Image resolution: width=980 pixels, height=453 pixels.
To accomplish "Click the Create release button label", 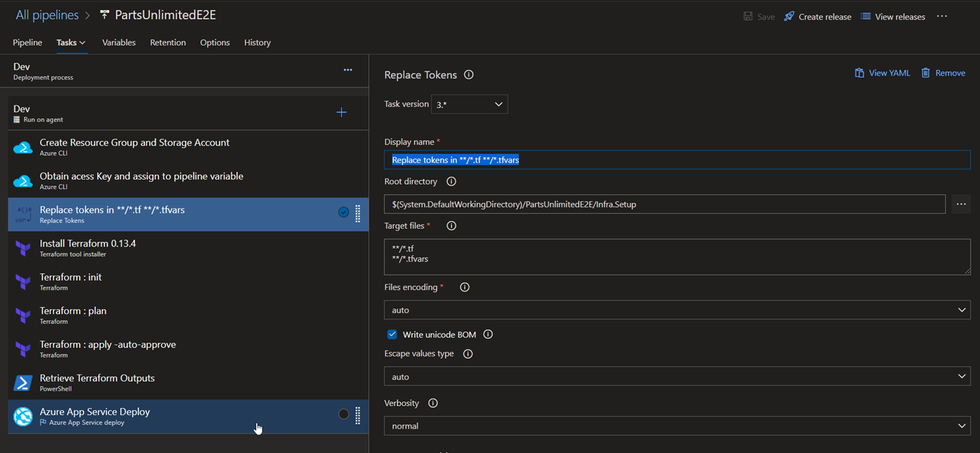I will coord(825,17).
